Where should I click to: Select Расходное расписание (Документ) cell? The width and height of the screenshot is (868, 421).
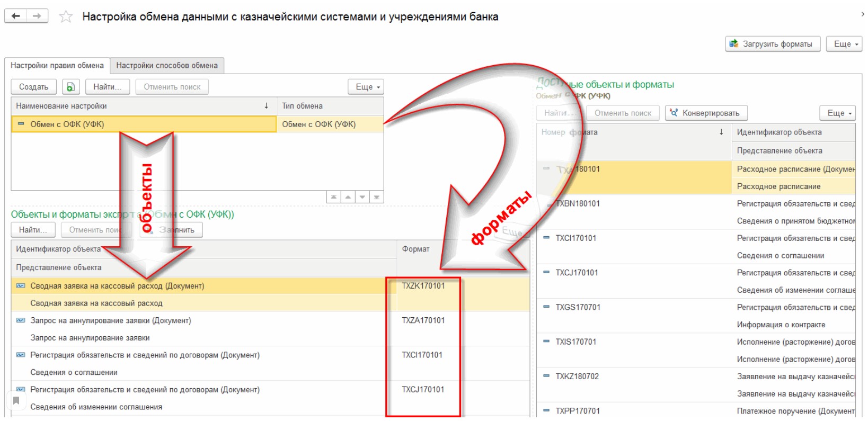pyautogui.click(x=794, y=169)
